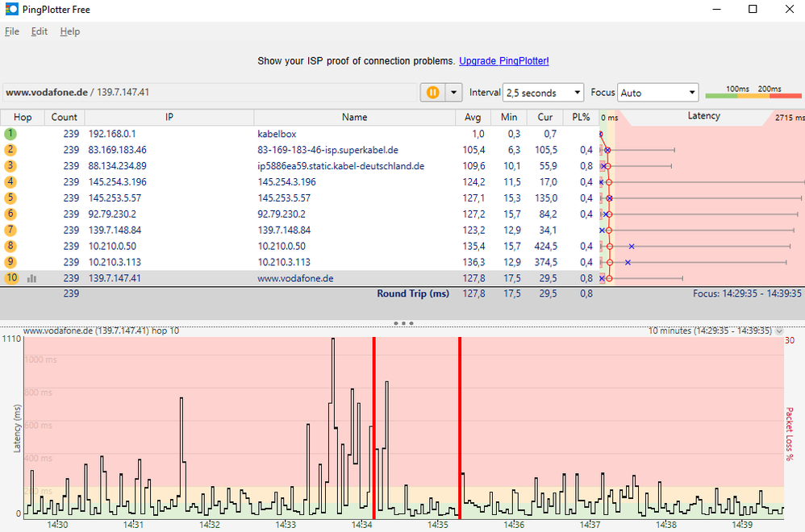Image resolution: width=805 pixels, height=532 pixels.
Task: Click the first red packet loss bar near 14:34
Action: 373,428
